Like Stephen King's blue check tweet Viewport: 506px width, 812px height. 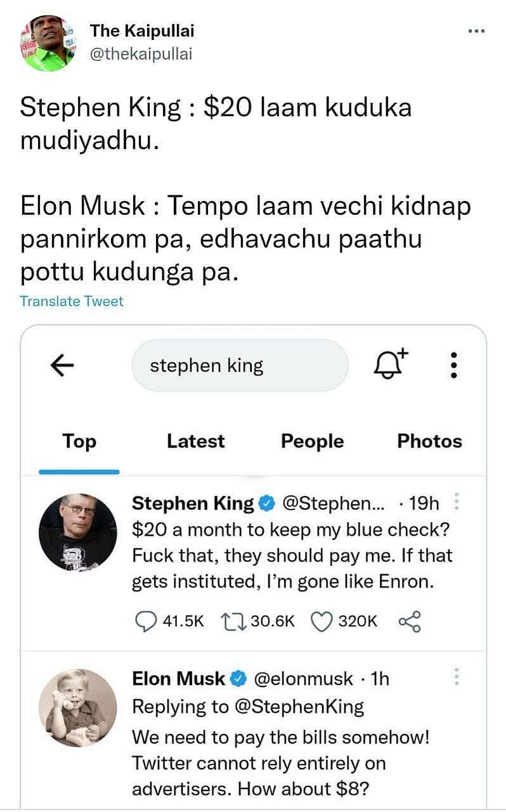[x=321, y=621]
